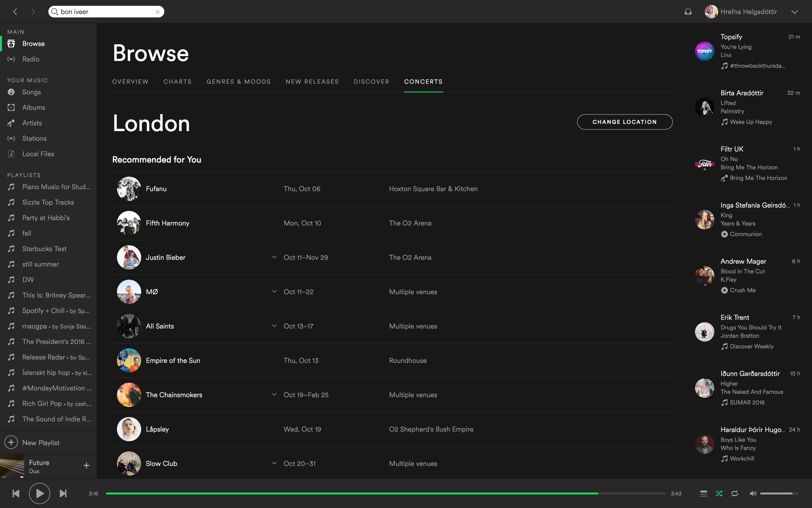Open the Fifth Harmony artist link
Image resolution: width=812 pixels, height=508 pixels.
pos(167,223)
